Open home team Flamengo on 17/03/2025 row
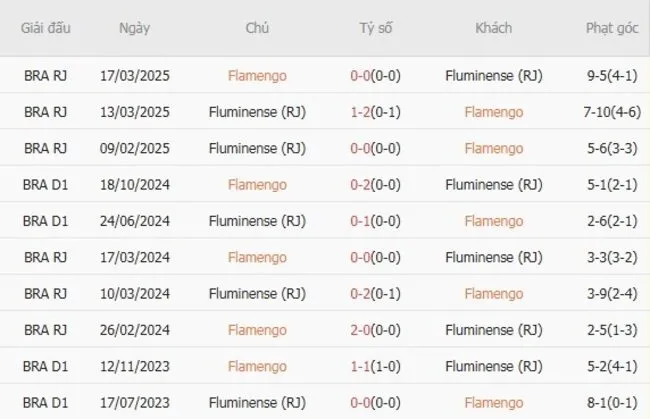The height and width of the screenshot is (419, 650). click(257, 76)
